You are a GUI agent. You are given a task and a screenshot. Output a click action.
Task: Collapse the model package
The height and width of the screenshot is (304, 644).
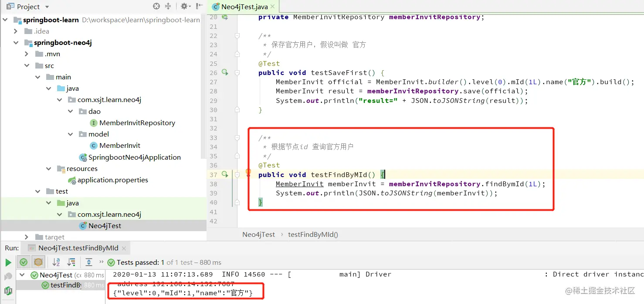(71, 134)
